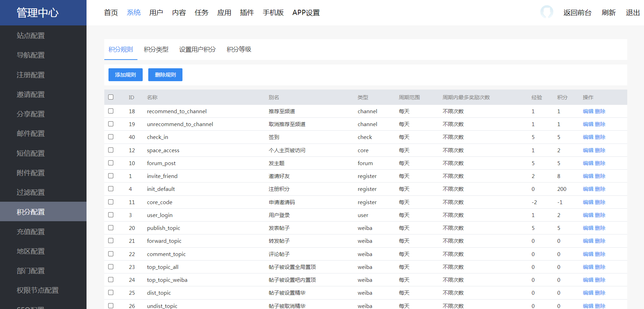Select 充值配置 in the sidebar
The width and height of the screenshot is (644, 309).
click(31, 232)
